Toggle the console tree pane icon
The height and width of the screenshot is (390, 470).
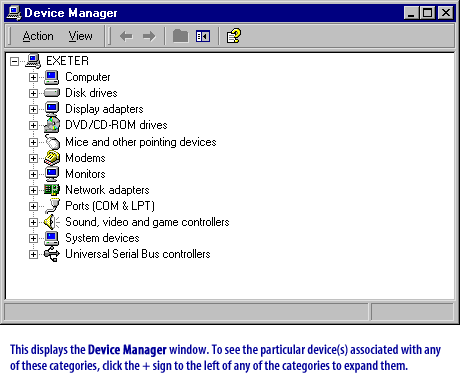(x=203, y=36)
